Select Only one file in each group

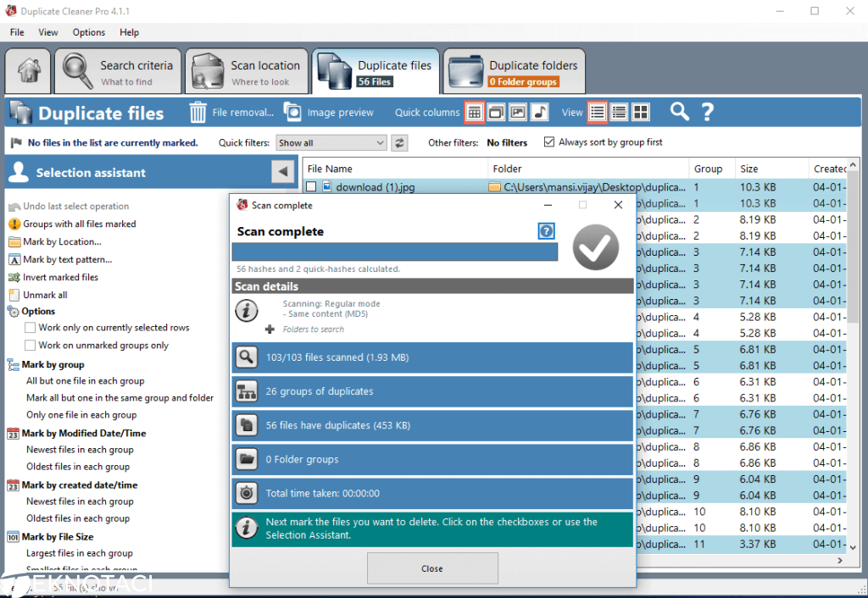81,415
